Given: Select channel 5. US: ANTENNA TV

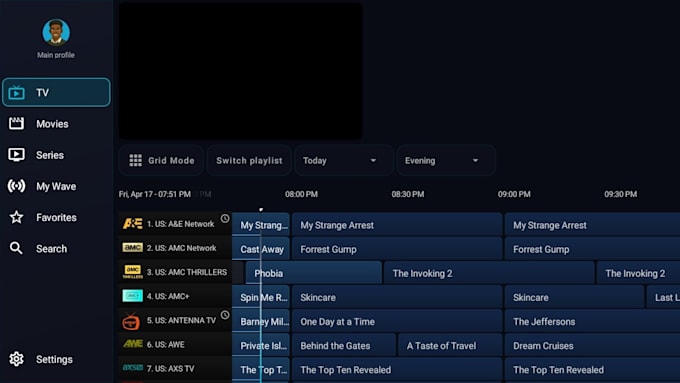Looking at the screenshot, I should click(175, 320).
